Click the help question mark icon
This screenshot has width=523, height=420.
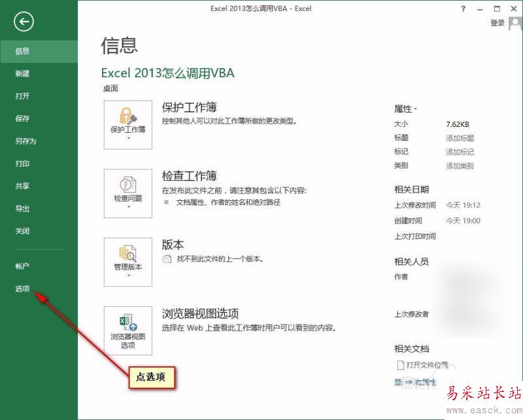click(x=464, y=9)
